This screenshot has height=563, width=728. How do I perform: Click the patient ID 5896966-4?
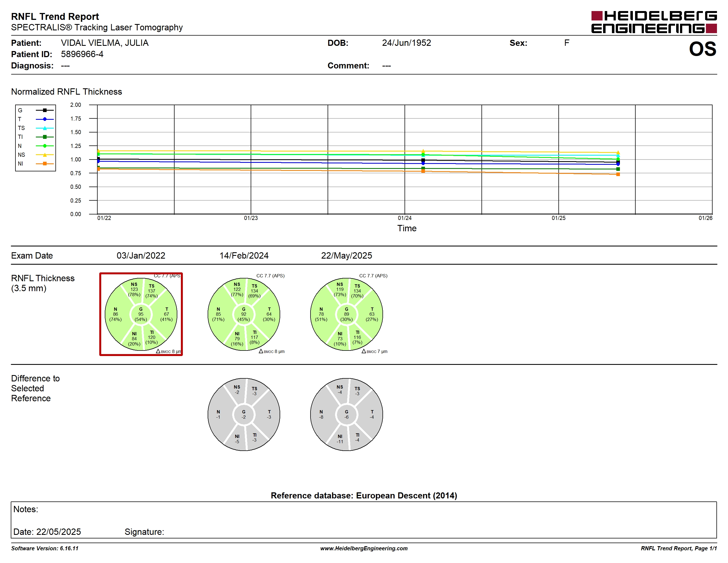pos(82,54)
